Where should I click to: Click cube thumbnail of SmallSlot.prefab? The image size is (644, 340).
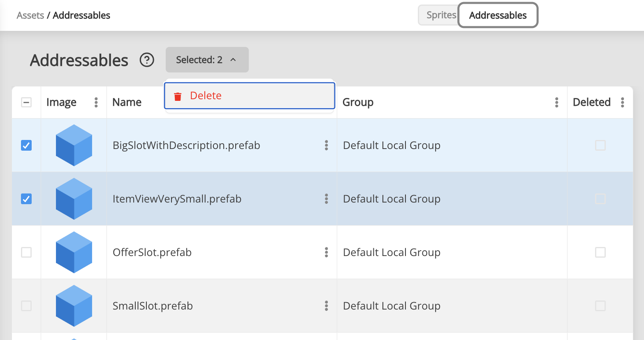[x=74, y=306]
